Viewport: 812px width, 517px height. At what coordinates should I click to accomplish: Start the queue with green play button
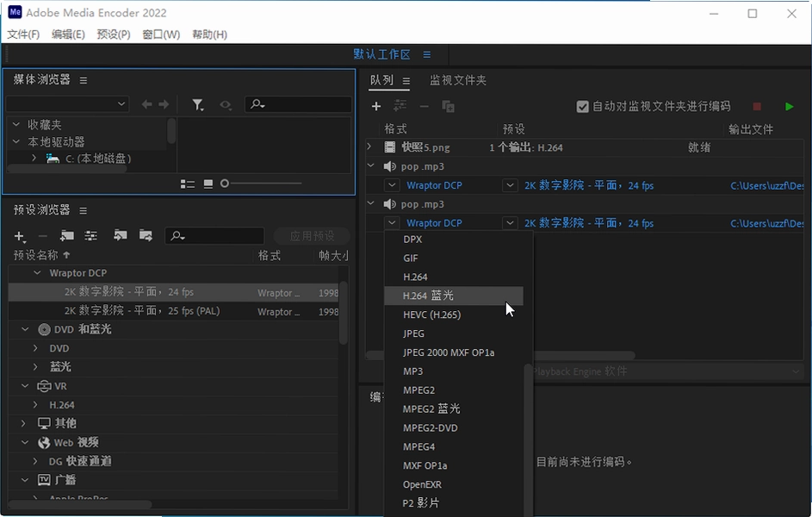790,107
